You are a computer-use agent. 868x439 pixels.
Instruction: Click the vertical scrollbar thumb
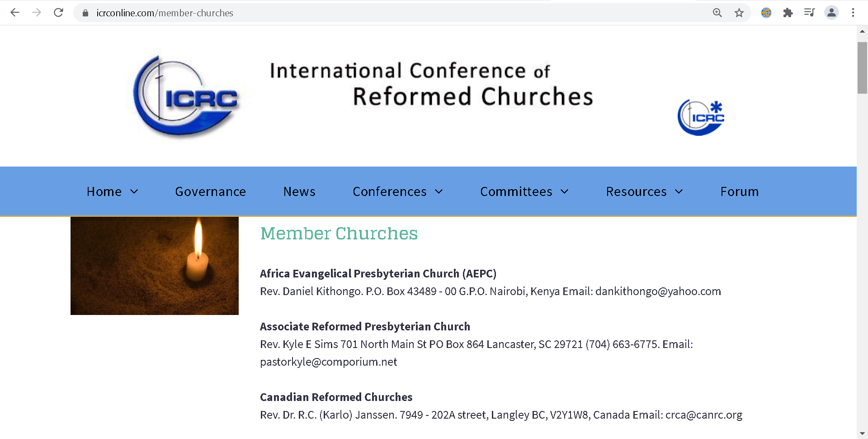pyautogui.click(x=862, y=68)
